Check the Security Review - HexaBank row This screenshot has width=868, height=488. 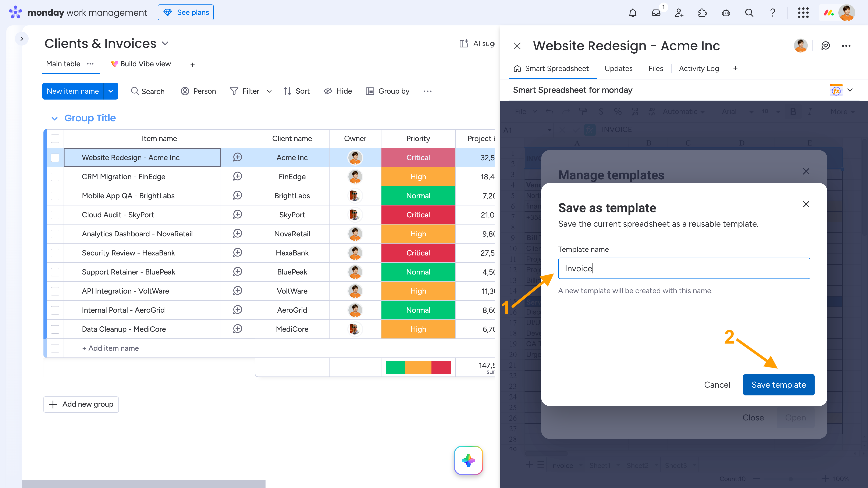point(55,253)
